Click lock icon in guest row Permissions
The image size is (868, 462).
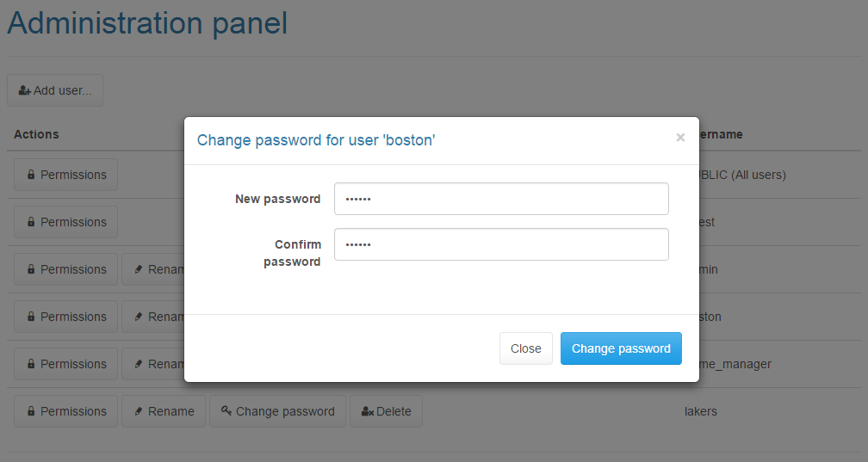tap(31, 222)
